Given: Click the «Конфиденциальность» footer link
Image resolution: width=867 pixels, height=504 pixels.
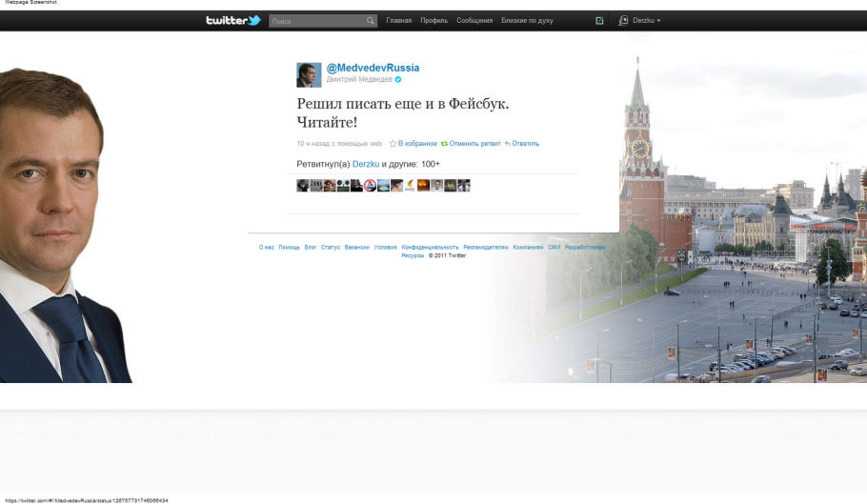Looking at the screenshot, I should click(x=430, y=247).
